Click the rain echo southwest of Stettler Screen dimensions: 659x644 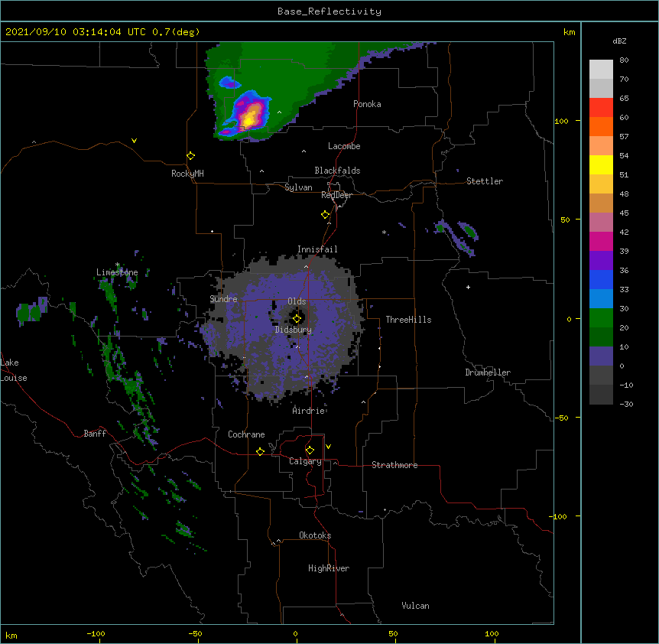click(456, 238)
